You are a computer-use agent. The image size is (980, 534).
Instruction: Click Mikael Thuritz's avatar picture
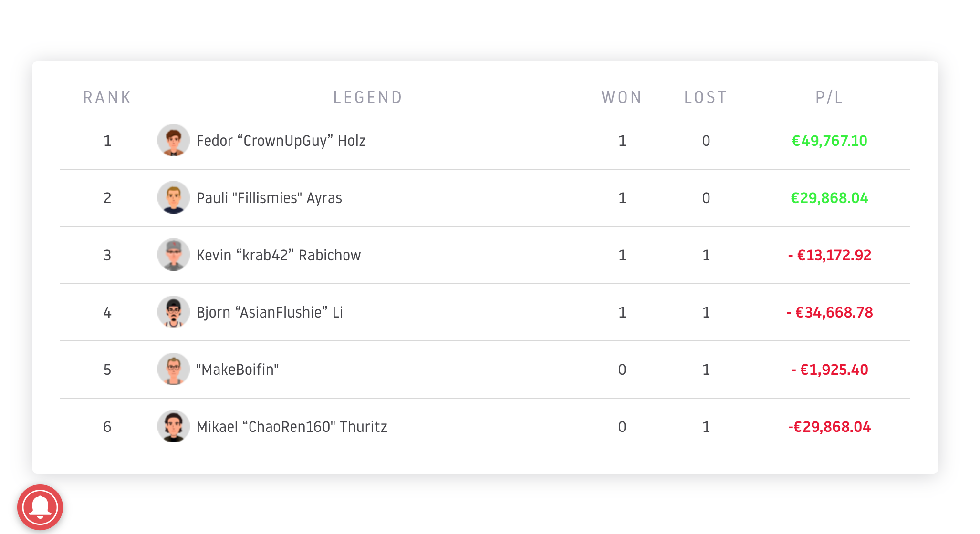click(x=174, y=426)
